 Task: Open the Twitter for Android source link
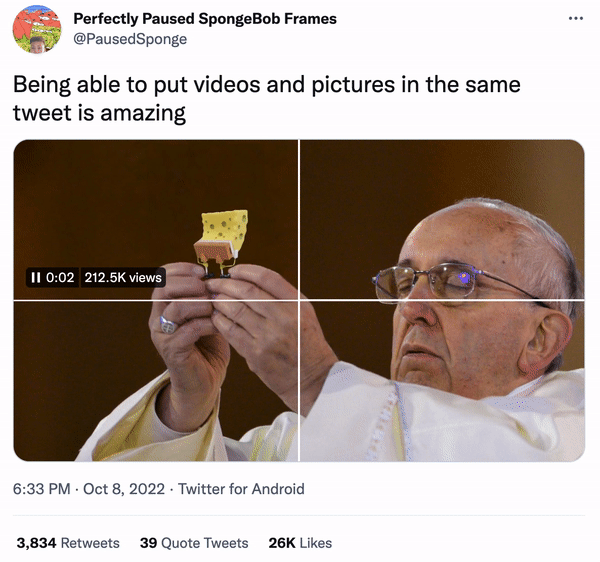click(241, 489)
